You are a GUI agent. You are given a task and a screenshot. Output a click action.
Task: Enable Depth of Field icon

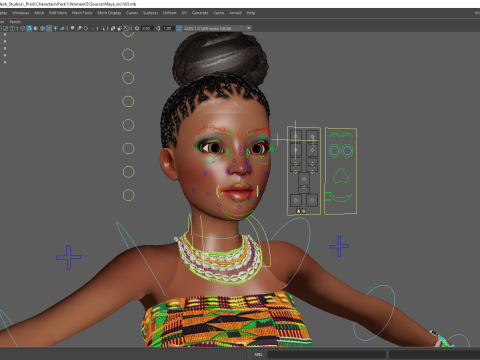(92, 28)
